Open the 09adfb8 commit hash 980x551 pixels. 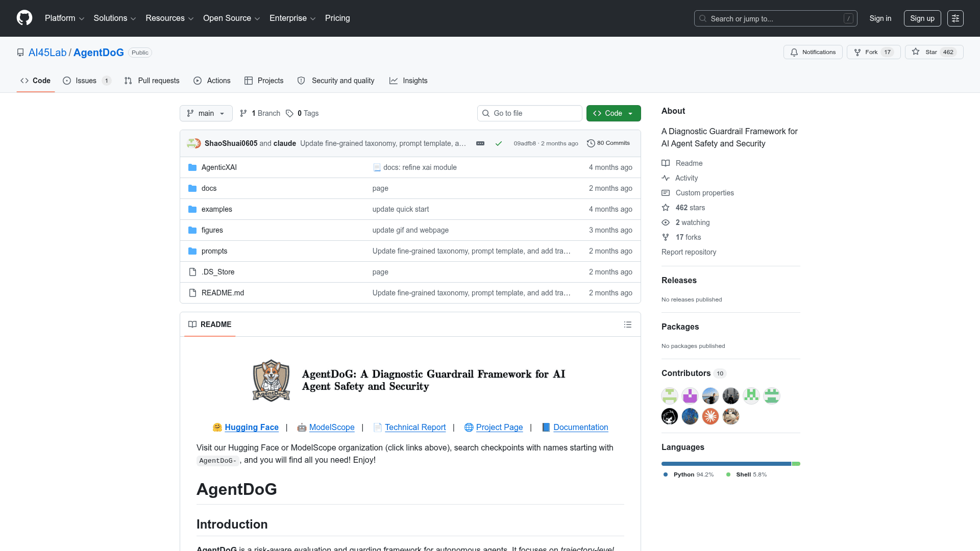[525, 143]
